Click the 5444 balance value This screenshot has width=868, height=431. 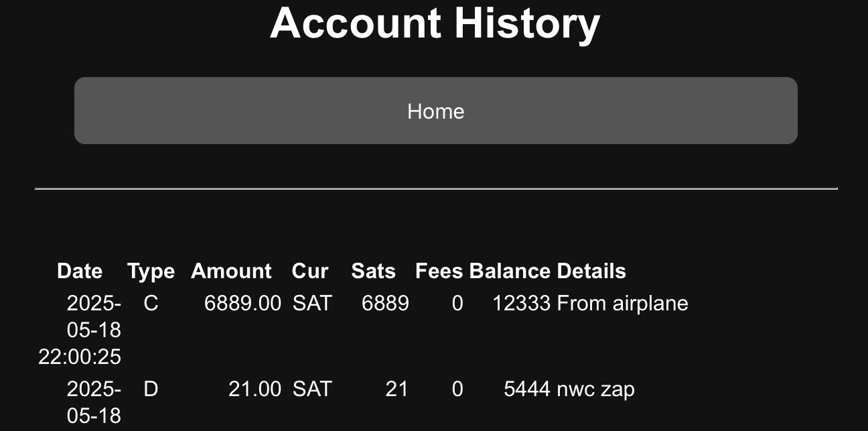point(526,389)
